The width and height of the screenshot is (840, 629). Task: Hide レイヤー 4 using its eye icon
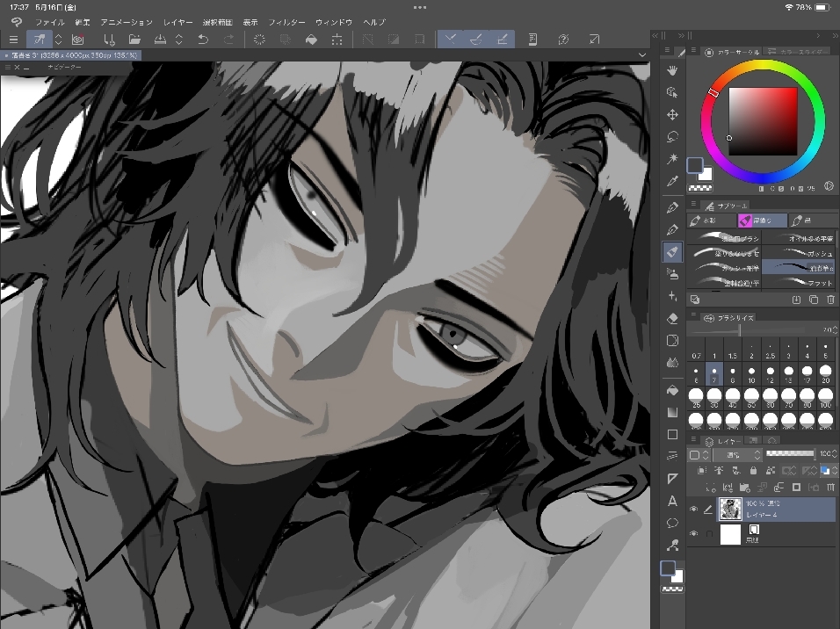[693, 510]
